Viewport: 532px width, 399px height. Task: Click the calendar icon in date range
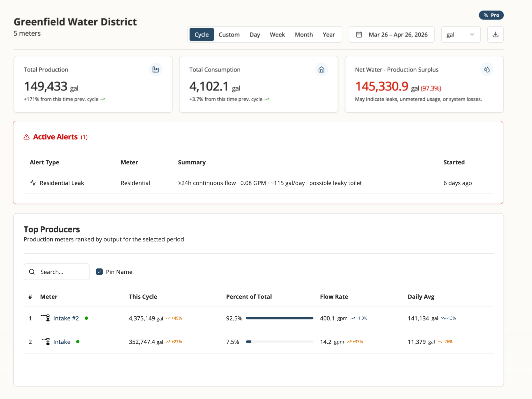(x=359, y=35)
